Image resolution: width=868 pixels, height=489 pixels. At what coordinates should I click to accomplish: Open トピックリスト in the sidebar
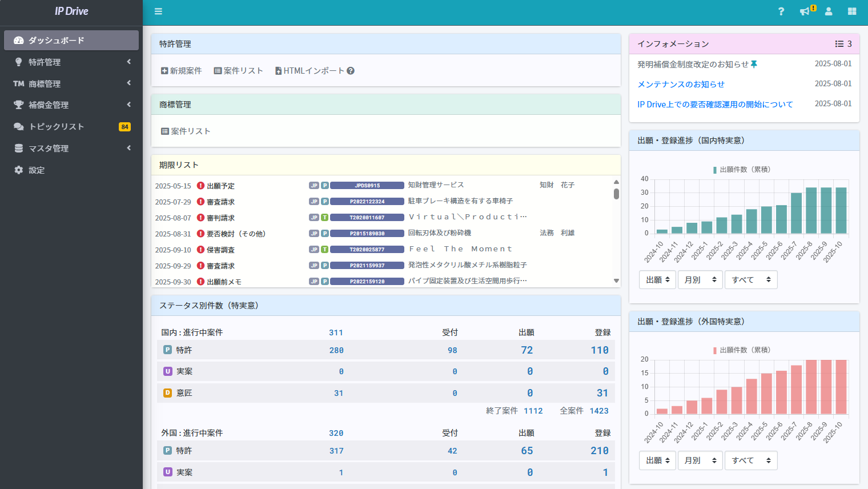[57, 127]
